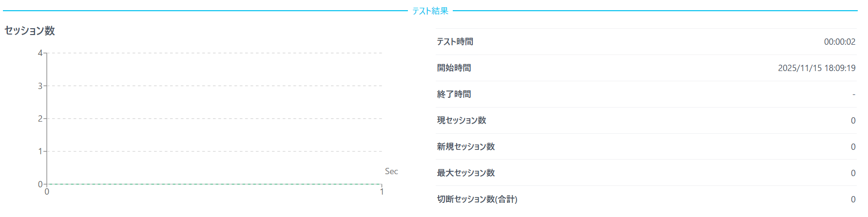The height and width of the screenshot is (217, 868).
Task: Select the 切断セッション数(合計) value of 0
Action: [x=853, y=199]
